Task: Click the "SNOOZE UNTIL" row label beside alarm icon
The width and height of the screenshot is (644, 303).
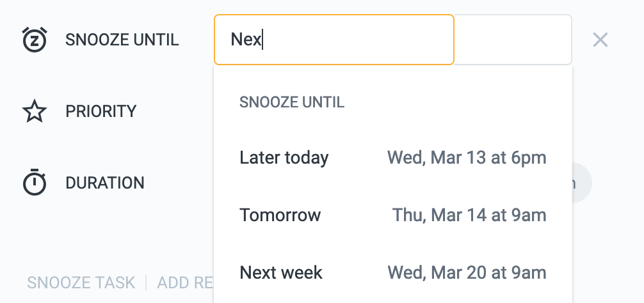Action: (122, 40)
